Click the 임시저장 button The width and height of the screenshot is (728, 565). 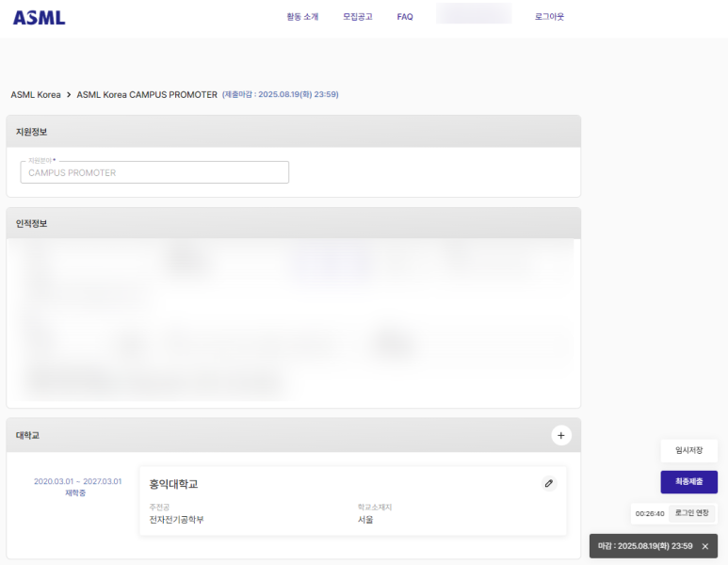point(689,450)
